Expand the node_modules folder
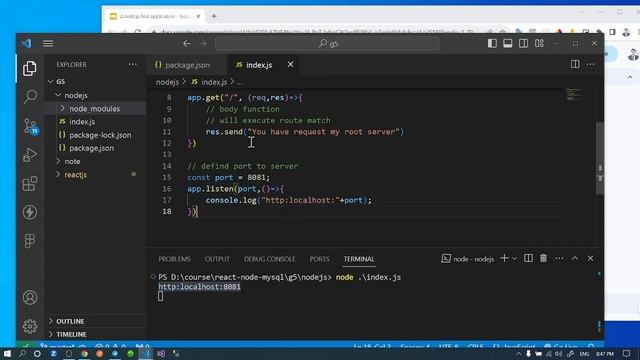Image resolution: width=640 pixels, height=360 pixels. 62,109
